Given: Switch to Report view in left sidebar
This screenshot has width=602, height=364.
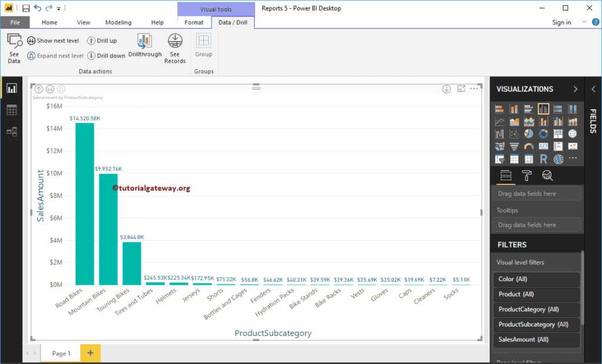Looking at the screenshot, I should tap(12, 89).
